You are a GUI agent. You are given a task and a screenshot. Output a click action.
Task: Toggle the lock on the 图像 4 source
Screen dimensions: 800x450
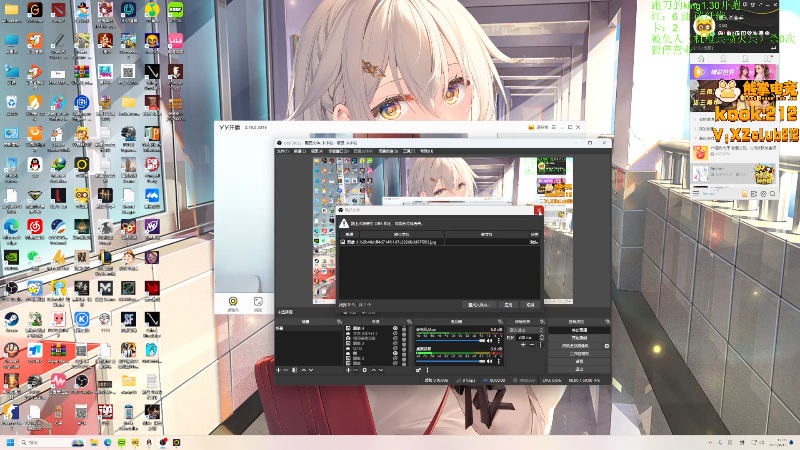tap(404, 329)
